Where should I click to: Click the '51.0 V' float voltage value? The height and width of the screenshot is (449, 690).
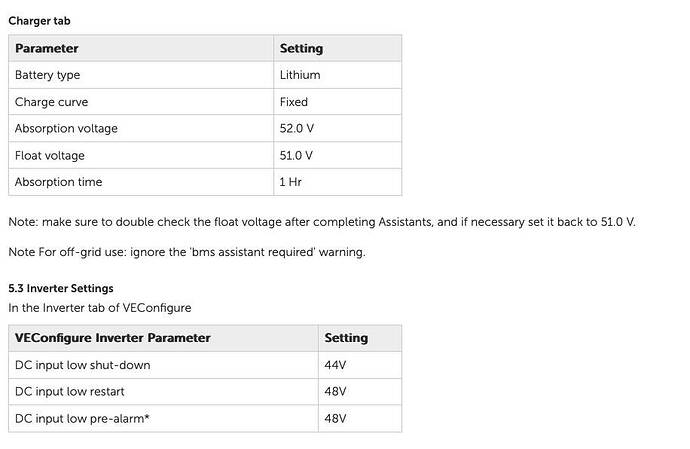click(x=296, y=155)
